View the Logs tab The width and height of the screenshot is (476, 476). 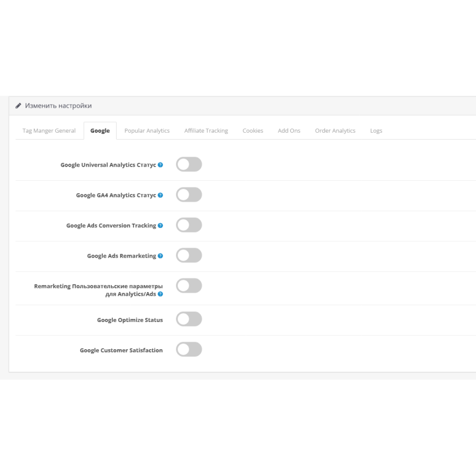(x=376, y=130)
